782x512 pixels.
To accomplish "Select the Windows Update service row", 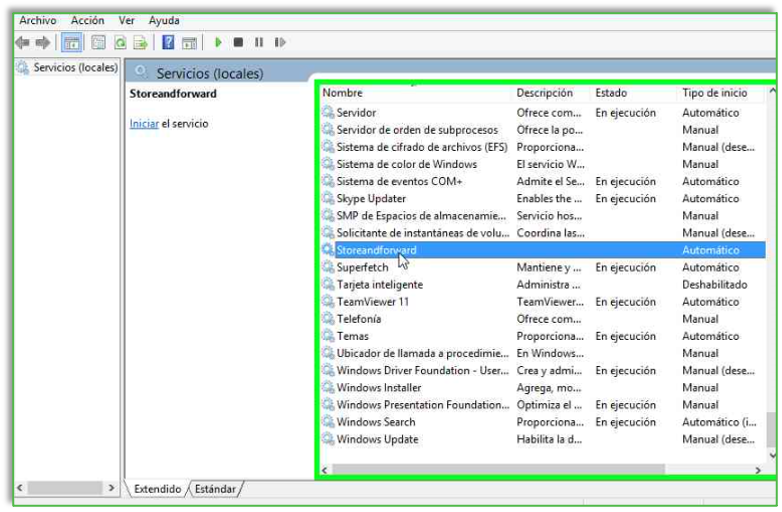I will pyautogui.click(x=377, y=439).
